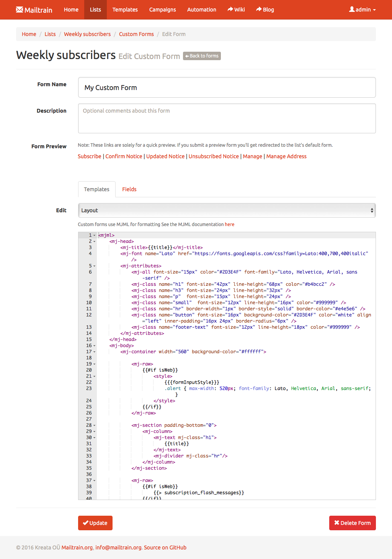Image resolution: width=392 pixels, height=559 pixels.
Task: Collapse the mjml code fold on line 1
Action: (94, 235)
